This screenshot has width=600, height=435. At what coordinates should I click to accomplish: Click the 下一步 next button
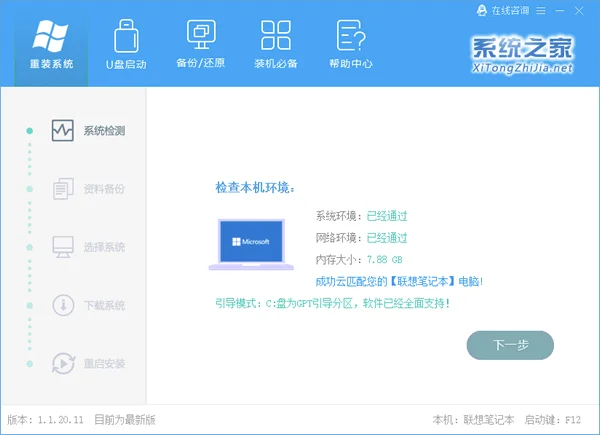click(510, 345)
